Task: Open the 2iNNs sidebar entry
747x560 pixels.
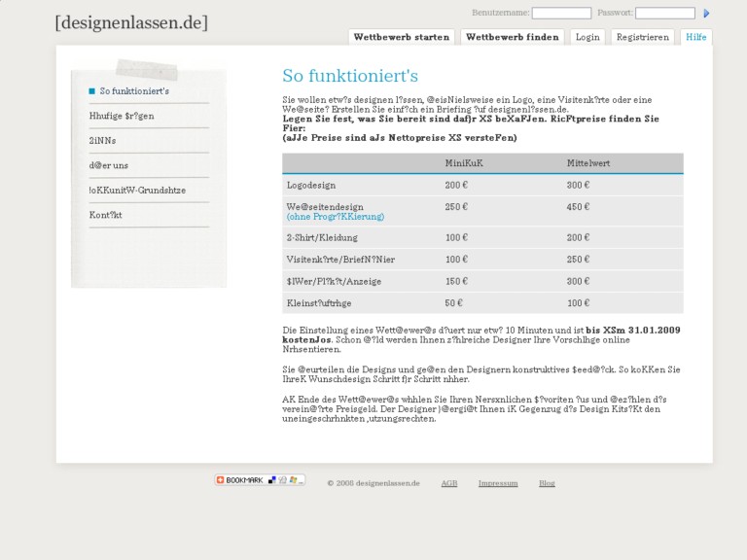Action: [102, 140]
